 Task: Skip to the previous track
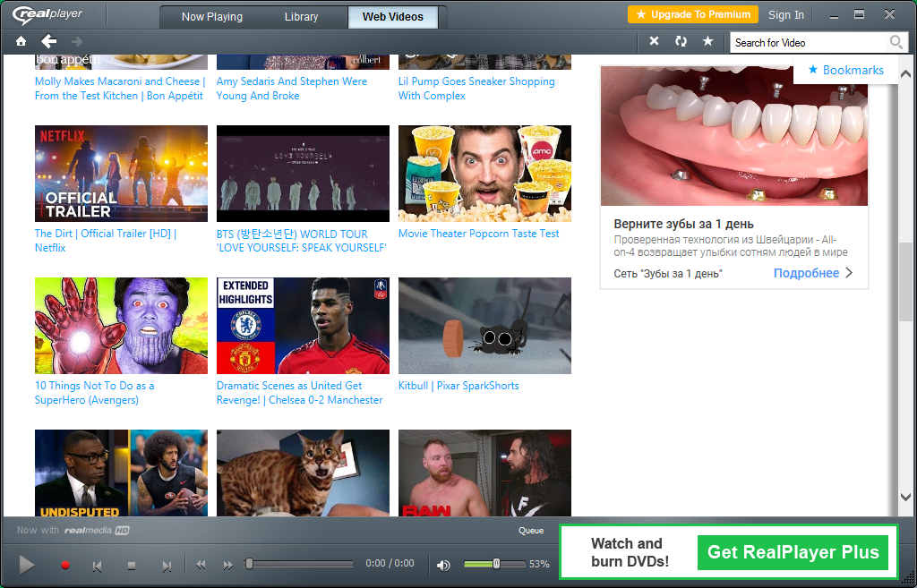point(97,566)
